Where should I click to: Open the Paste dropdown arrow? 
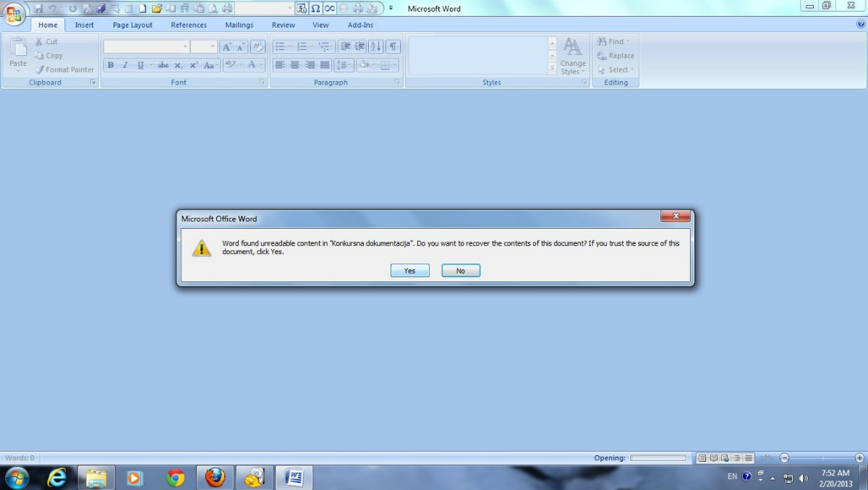pos(18,72)
